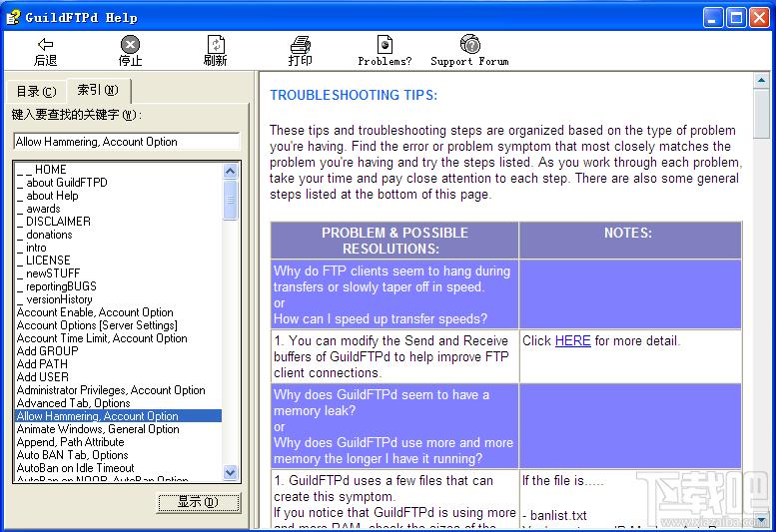The image size is (776, 532).
Task: Click the keyword search input field
Action: click(127, 142)
